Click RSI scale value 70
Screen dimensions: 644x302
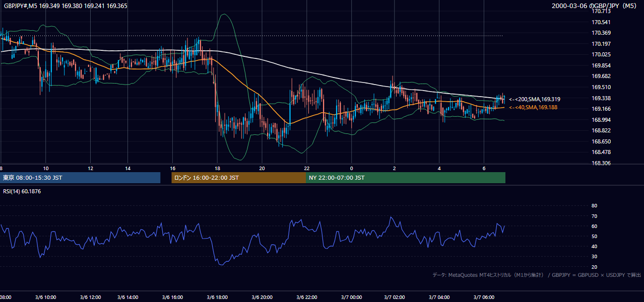[x=594, y=216]
